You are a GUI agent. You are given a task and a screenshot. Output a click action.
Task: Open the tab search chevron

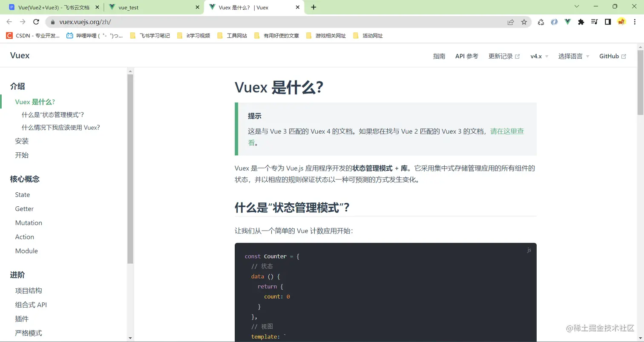point(577,6)
